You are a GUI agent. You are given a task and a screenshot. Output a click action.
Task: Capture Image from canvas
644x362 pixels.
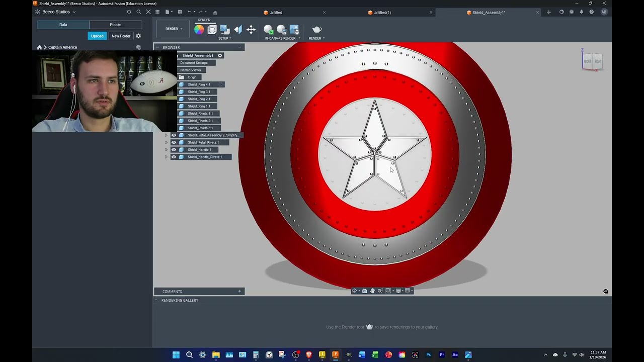[x=294, y=30]
